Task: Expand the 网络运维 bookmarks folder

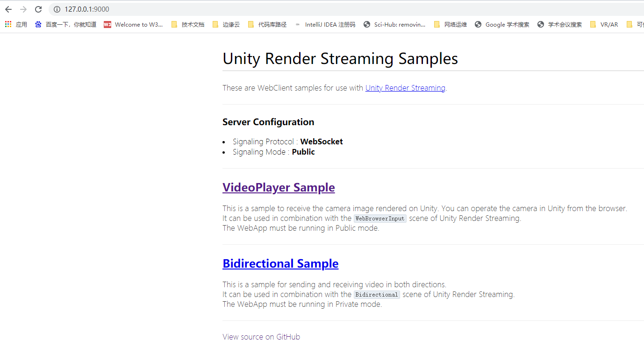Action: click(450, 24)
